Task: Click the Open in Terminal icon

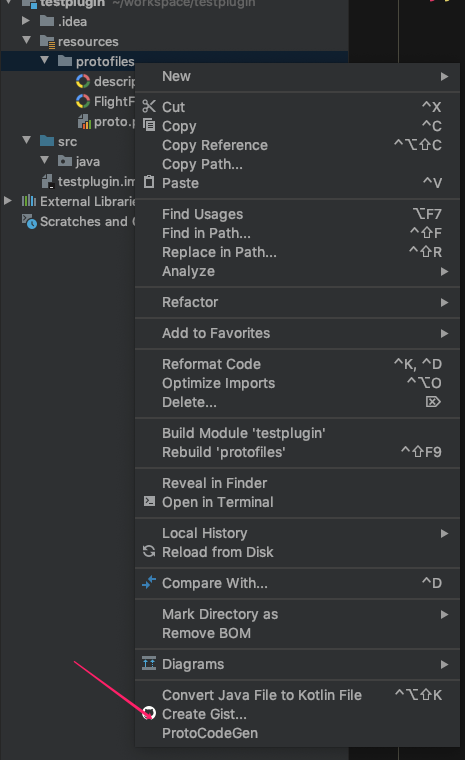Action: 149,501
